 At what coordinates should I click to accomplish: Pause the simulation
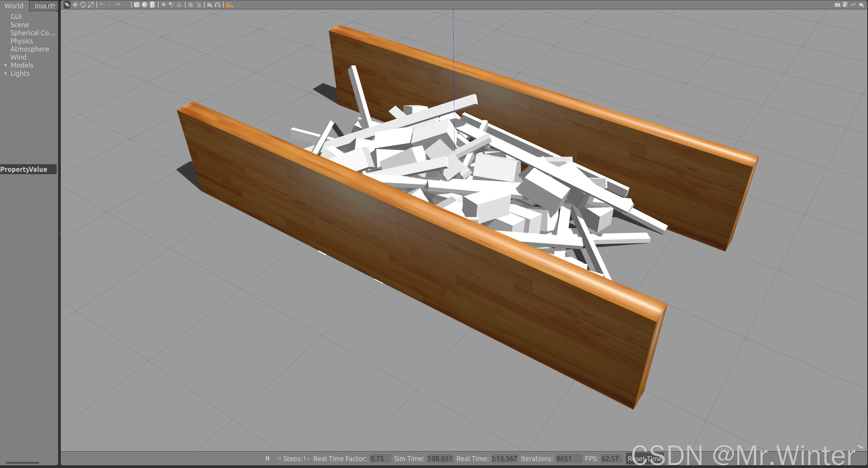[x=268, y=458]
